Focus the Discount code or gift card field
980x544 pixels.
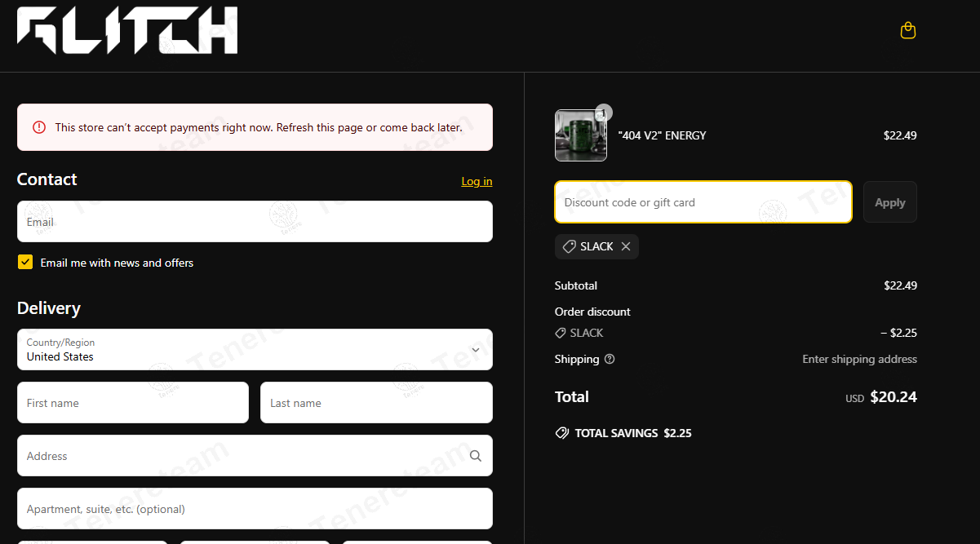point(703,202)
